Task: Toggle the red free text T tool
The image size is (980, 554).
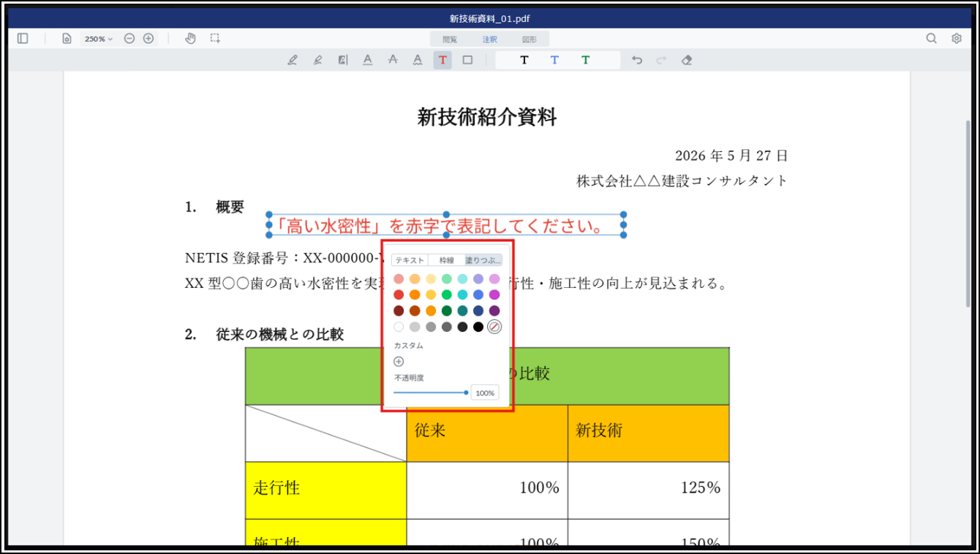Action: 442,60
